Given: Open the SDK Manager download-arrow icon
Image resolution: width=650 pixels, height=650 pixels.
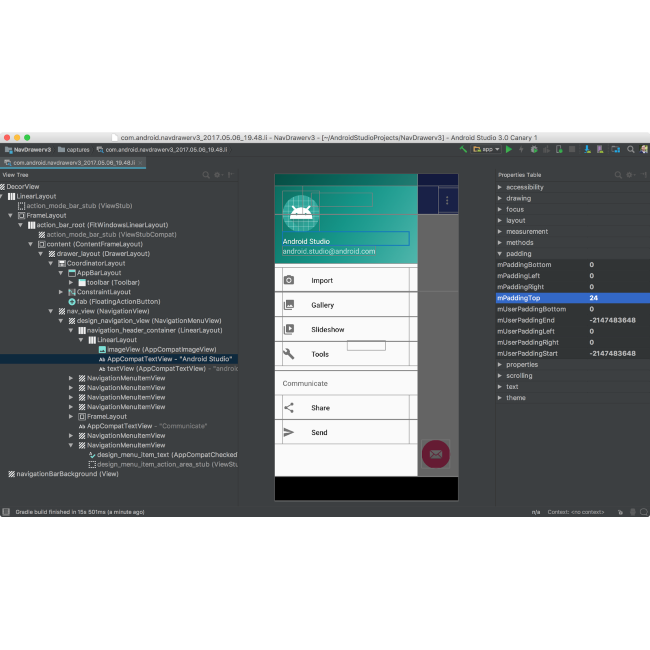Looking at the screenshot, I should [x=587, y=150].
